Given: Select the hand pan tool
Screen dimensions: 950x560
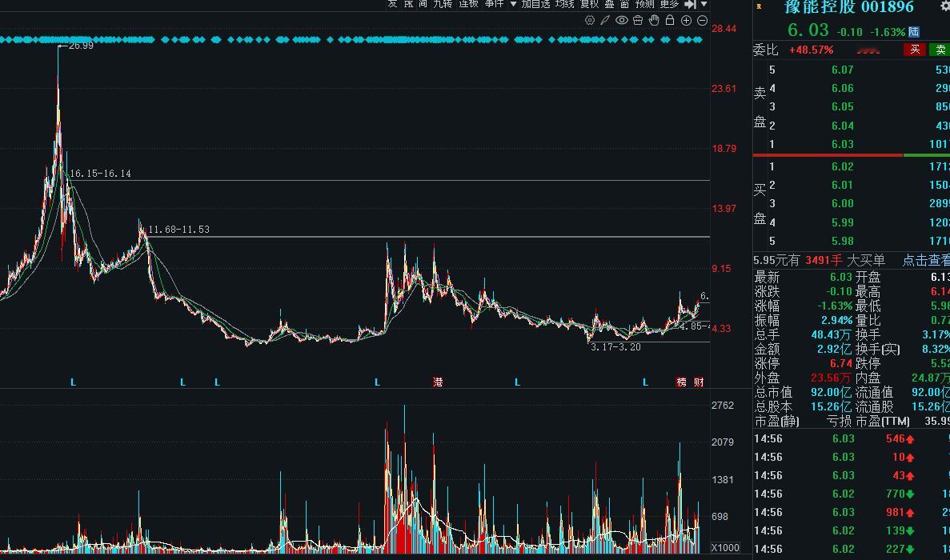Looking at the screenshot, I should (654, 20).
